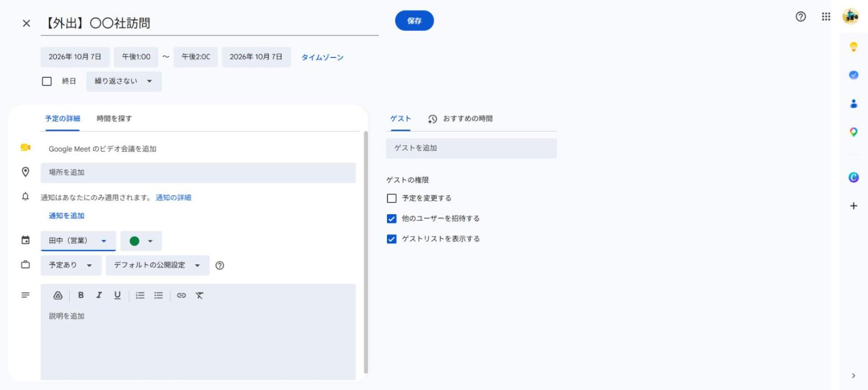Save the event with 保存 button
This screenshot has width=868, height=390.
coord(414,20)
